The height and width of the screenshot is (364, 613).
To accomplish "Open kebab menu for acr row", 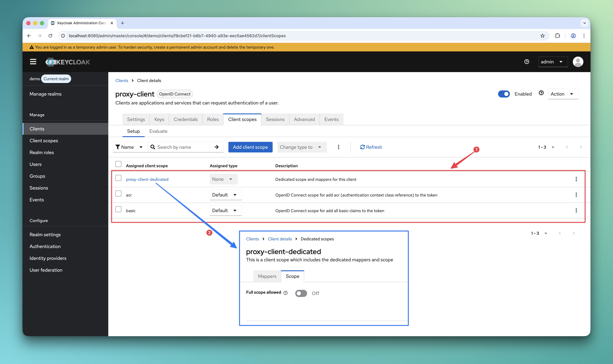I will (x=576, y=195).
